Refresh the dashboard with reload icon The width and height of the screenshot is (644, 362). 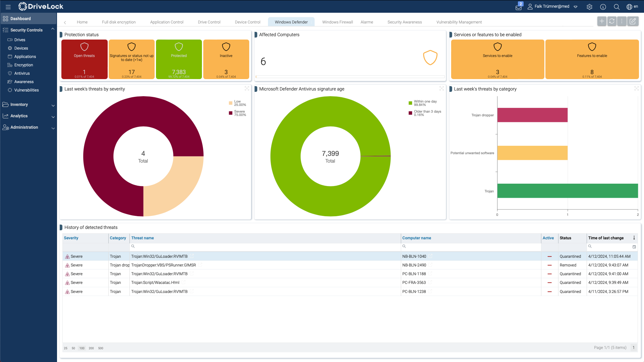(x=612, y=21)
